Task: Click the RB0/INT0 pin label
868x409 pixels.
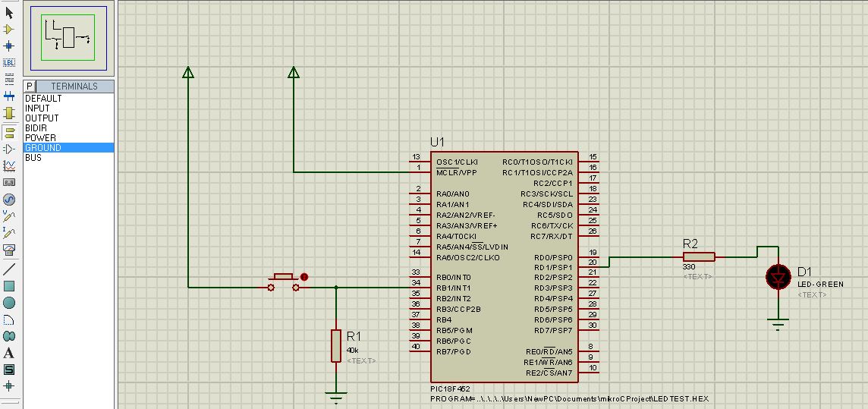Action: pos(454,277)
